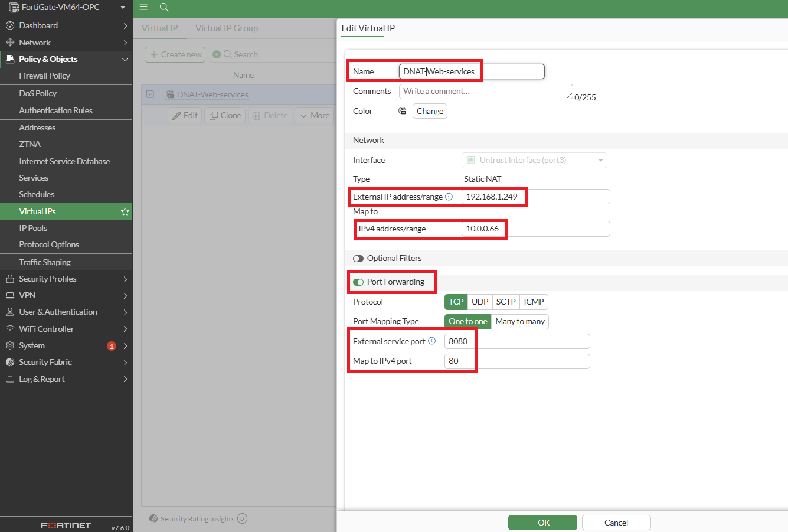Open the Interface dropdown
The image size is (788, 532).
click(534, 160)
